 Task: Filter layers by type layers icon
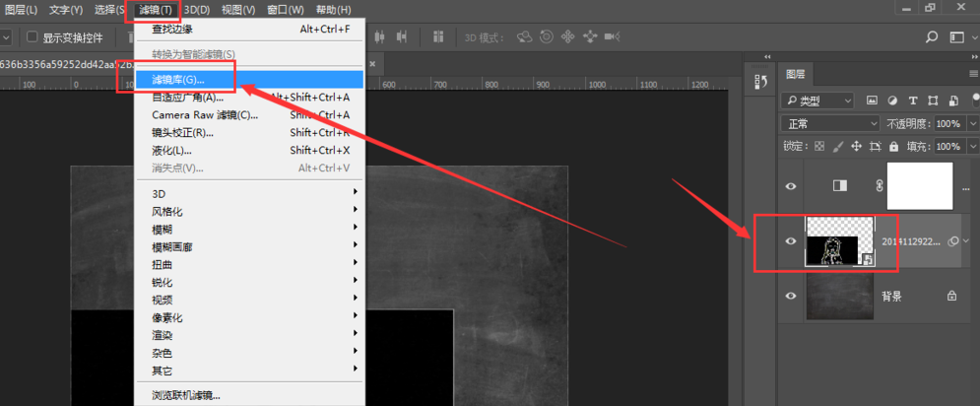tap(912, 101)
